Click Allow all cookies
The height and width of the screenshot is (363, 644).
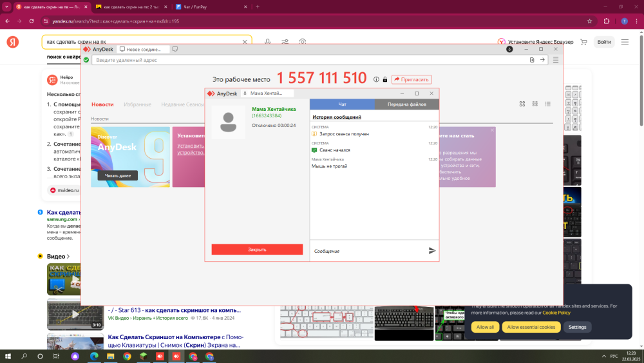click(485, 327)
